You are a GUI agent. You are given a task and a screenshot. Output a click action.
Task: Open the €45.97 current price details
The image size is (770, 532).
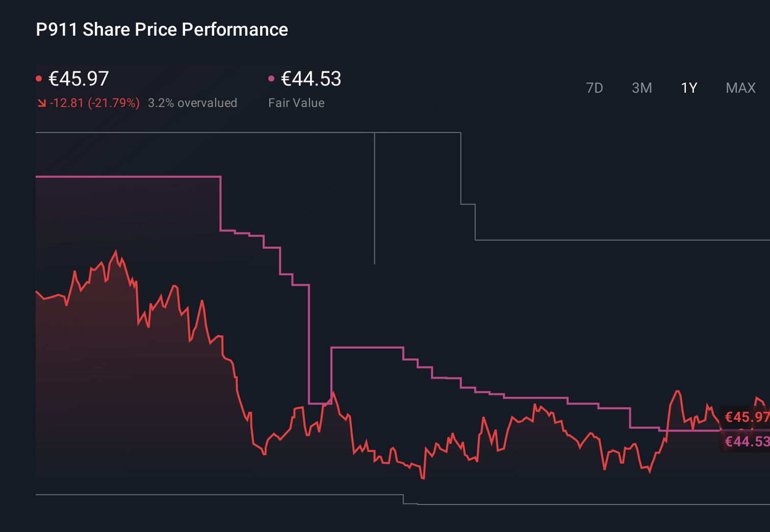(x=78, y=79)
